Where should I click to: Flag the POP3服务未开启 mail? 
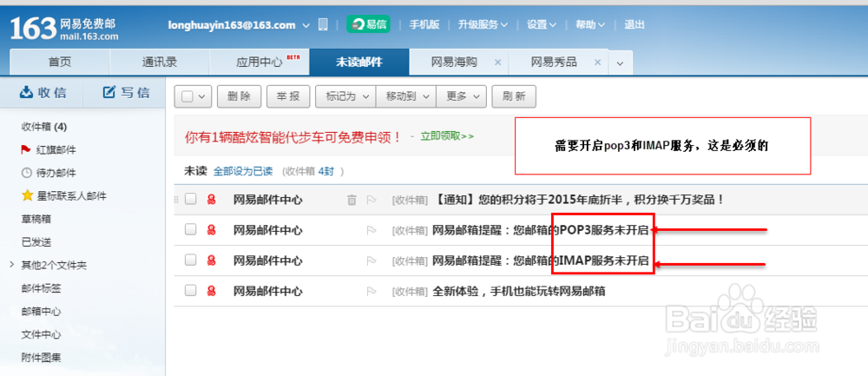click(x=372, y=230)
